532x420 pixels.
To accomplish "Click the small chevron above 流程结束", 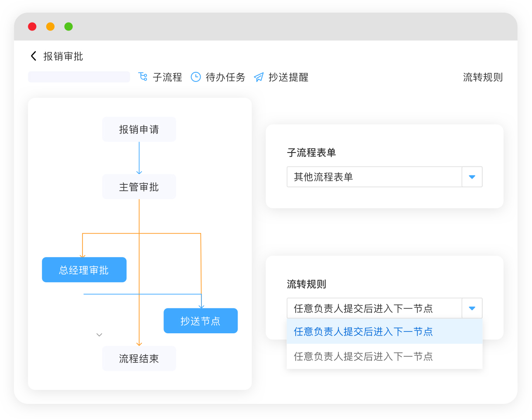I will click(x=99, y=335).
